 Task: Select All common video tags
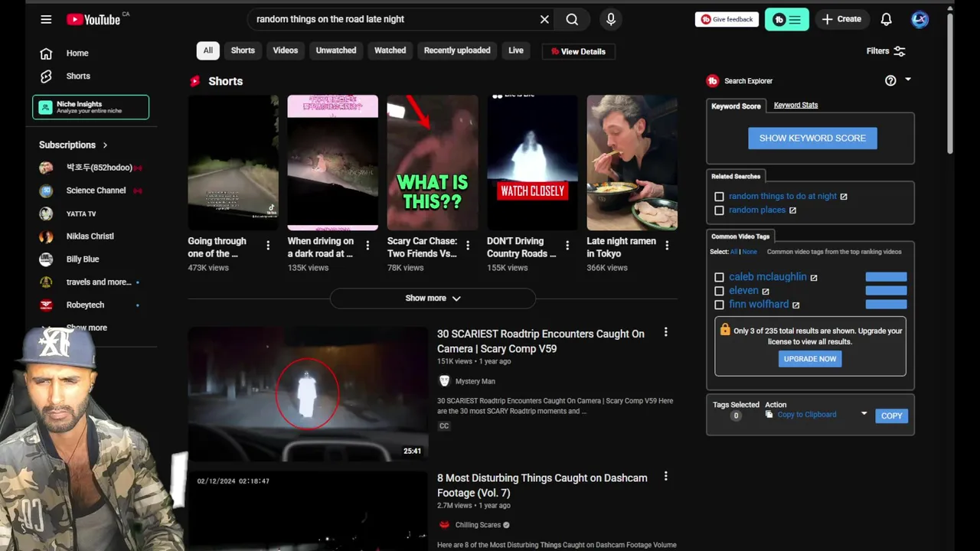pyautogui.click(x=733, y=252)
